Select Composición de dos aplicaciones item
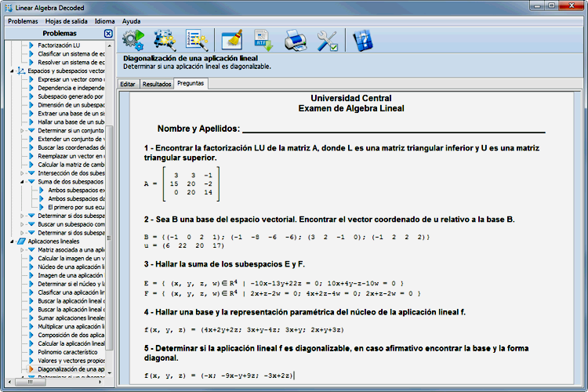The height and width of the screenshot is (392, 588). [71, 335]
